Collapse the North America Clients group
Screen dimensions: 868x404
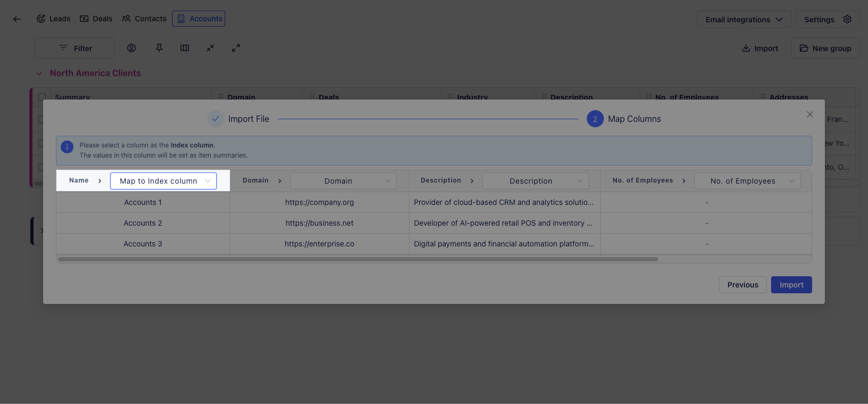[x=39, y=73]
